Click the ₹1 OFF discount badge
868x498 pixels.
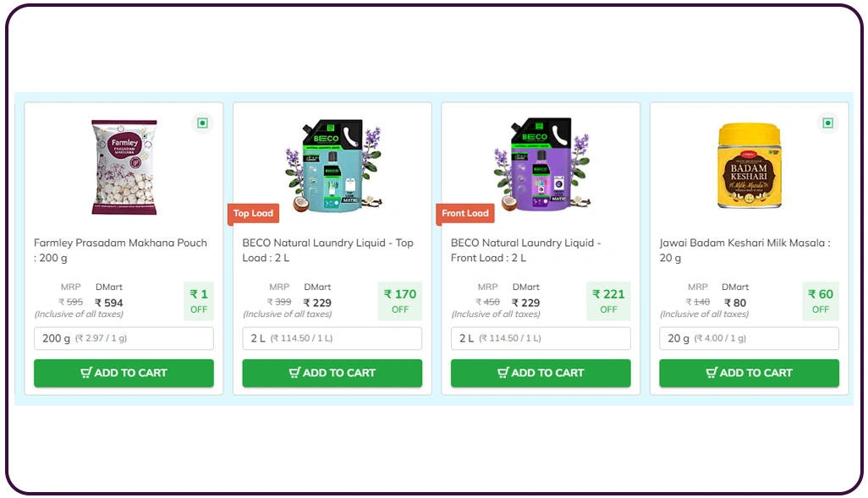[199, 301]
